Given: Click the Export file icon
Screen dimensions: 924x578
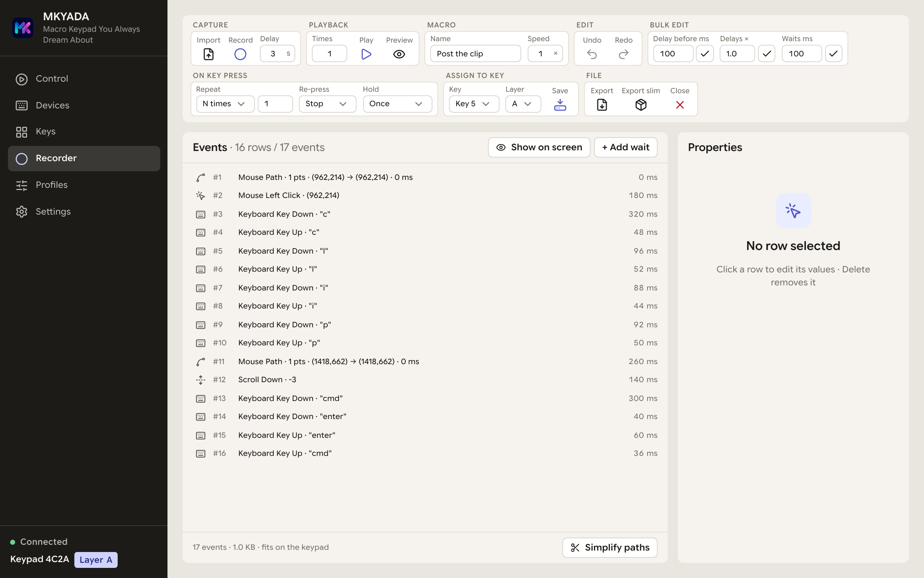Looking at the screenshot, I should pyautogui.click(x=602, y=104).
